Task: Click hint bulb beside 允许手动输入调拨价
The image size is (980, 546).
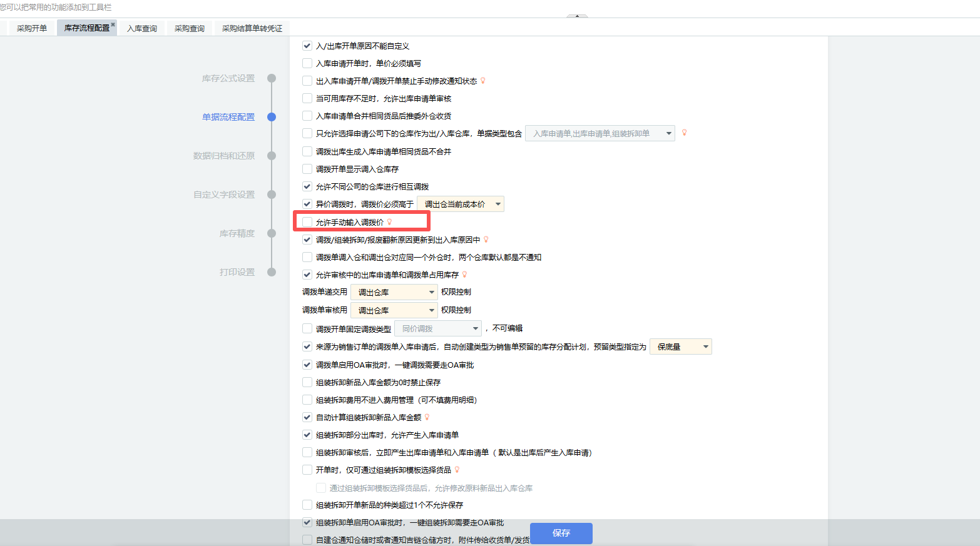Action: tap(389, 222)
